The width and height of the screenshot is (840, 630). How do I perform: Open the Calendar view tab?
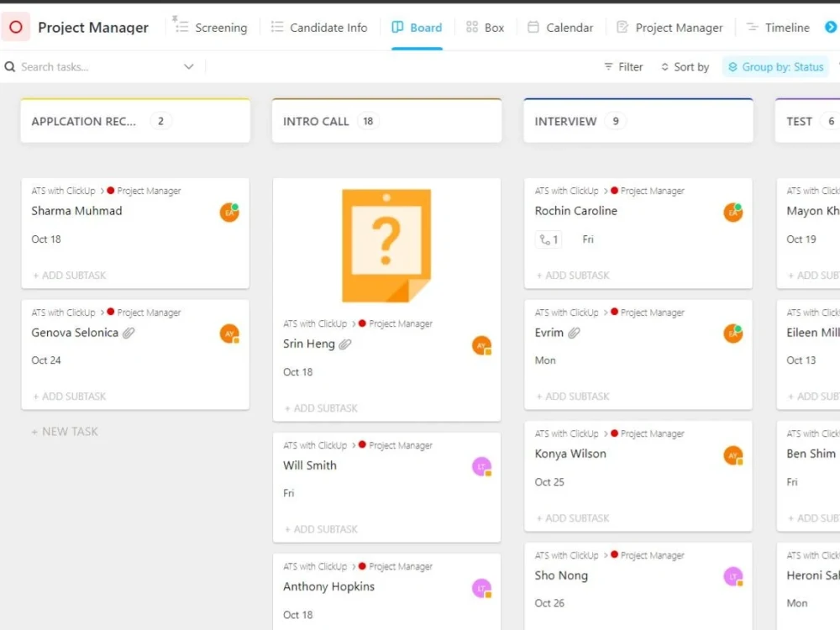point(560,28)
